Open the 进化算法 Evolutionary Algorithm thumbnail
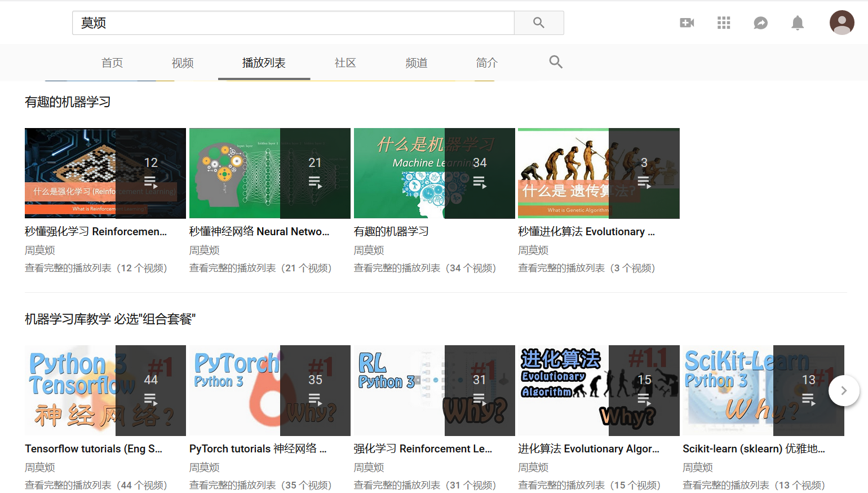The image size is (868, 493). click(x=599, y=390)
